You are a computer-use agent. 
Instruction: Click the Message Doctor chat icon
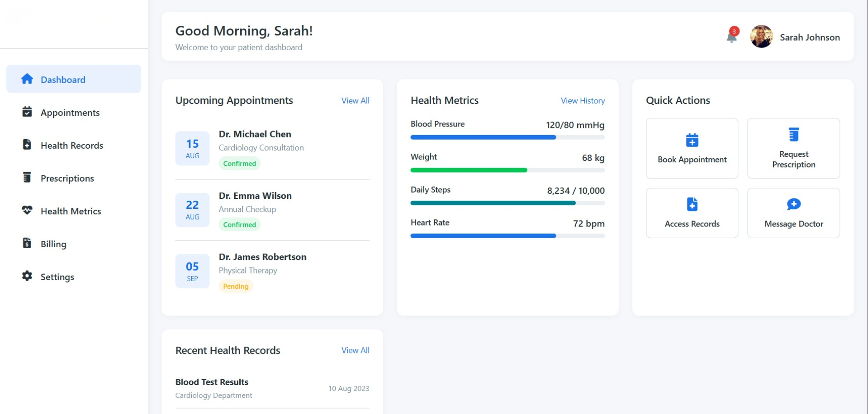point(793,204)
